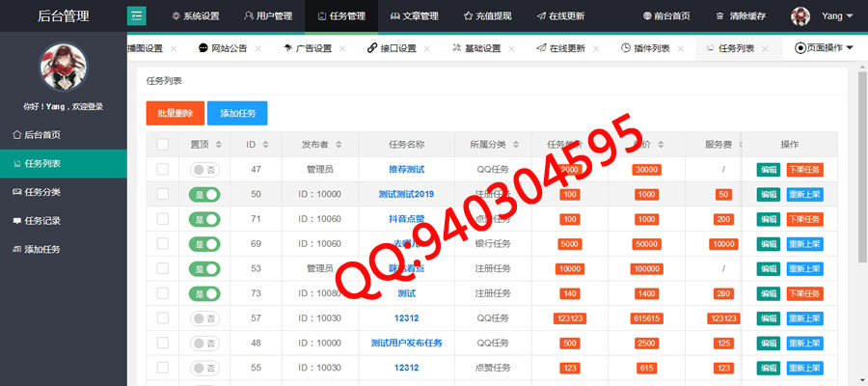Image resolution: width=868 pixels, height=386 pixels.
Task: Open 系统设置 gear icon in top navigation
Action: (x=176, y=16)
